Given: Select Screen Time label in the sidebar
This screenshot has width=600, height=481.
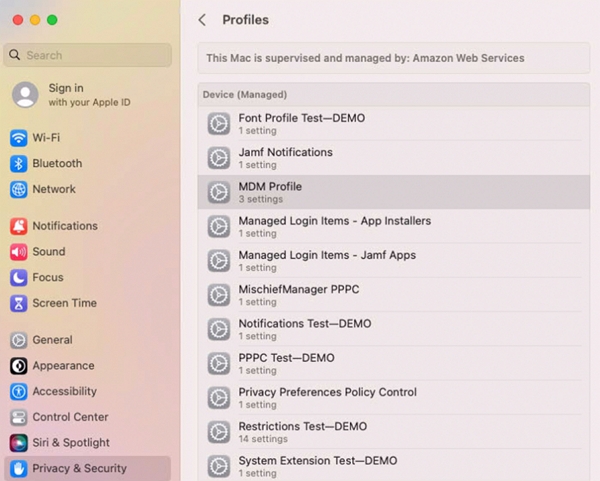Looking at the screenshot, I should [x=64, y=303].
